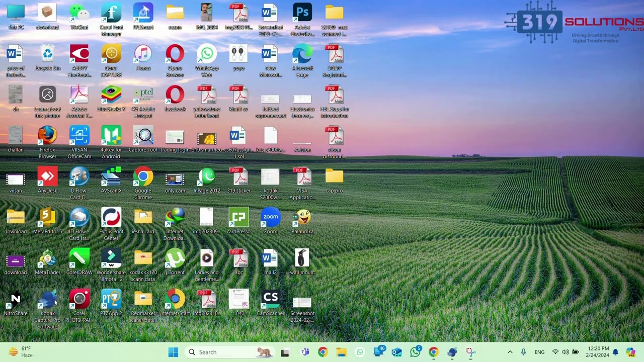Select the 319 sticker PDF

(238, 180)
